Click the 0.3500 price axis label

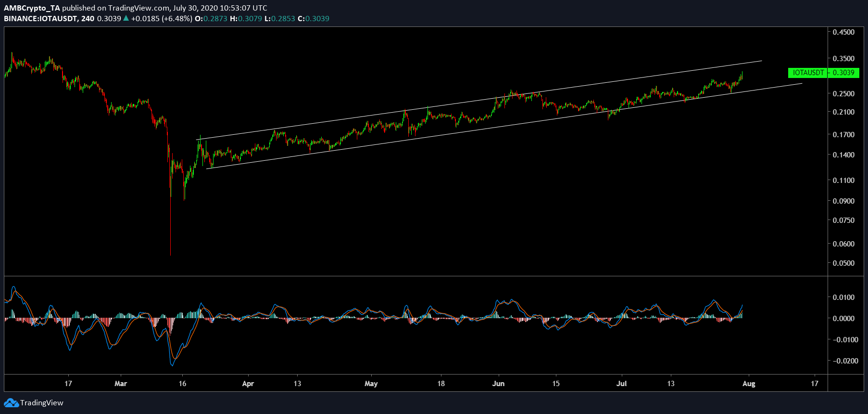[x=843, y=59]
